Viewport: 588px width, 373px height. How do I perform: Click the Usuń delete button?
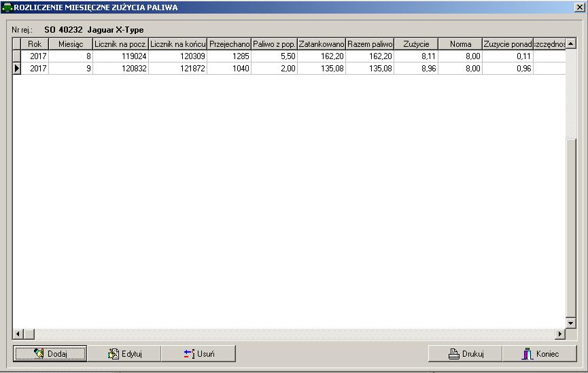(198, 353)
